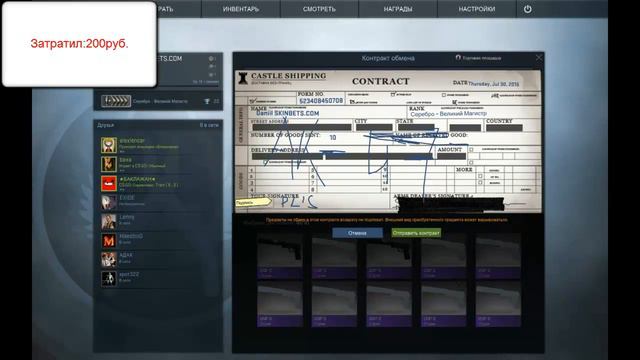Select friend spot322 avatar
Screen dimensions: 640x360
coord(109,278)
